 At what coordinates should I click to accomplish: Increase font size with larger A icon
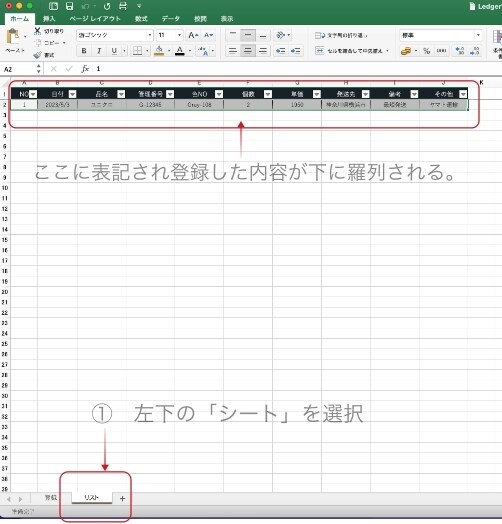click(193, 35)
